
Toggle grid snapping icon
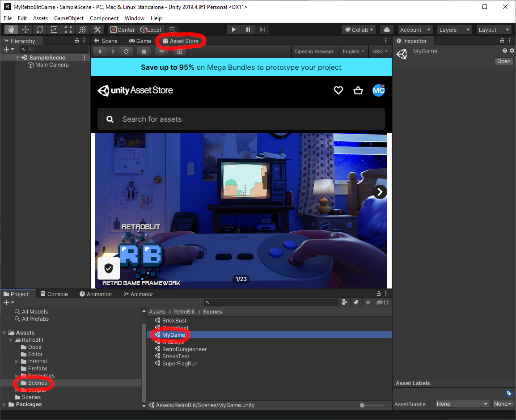172,30
